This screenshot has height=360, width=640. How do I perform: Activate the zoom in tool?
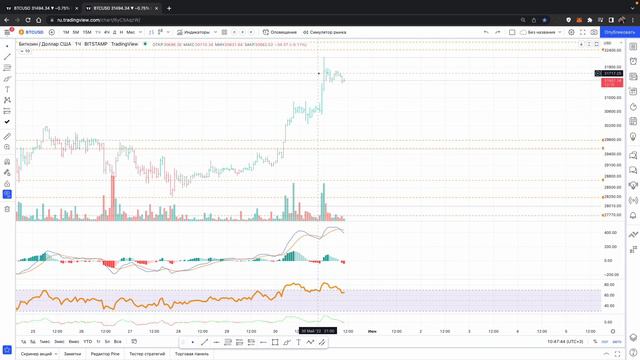pyautogui.click(x=7, y=147)
